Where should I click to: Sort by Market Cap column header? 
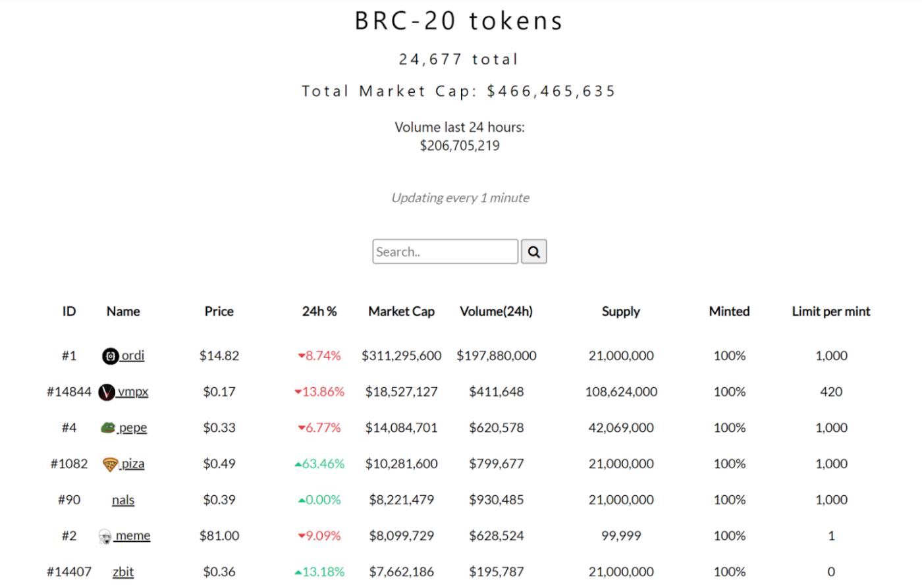pyautogui.click(x=401, y=311)
